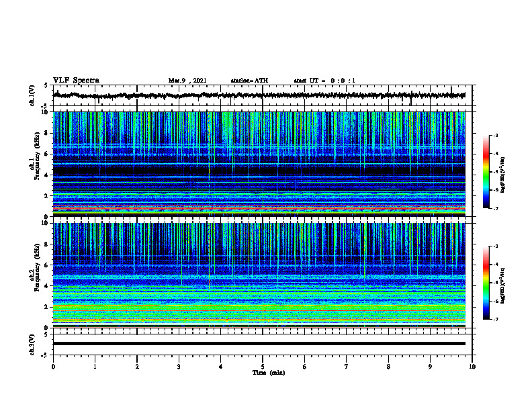
Task: Click the "ch.3(V)" axis label
Action: pos(32,345)
